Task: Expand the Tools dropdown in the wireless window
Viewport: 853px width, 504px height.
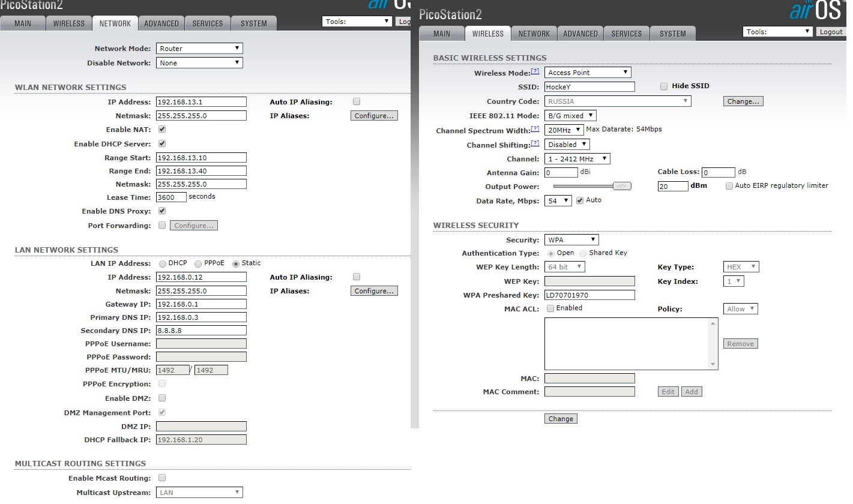Action: pyautogui.click(x=778, y=32)
